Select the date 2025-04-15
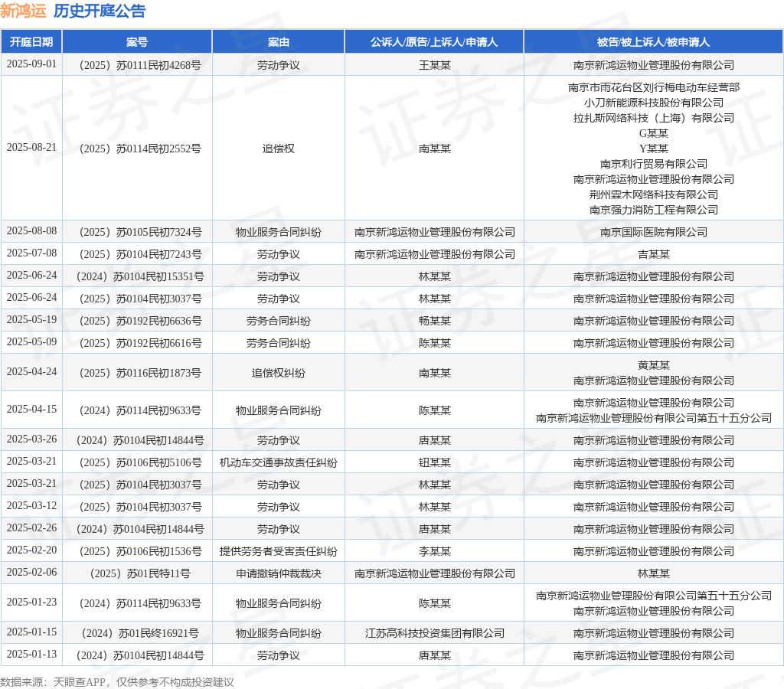This screenshot has height=689, width=784. [x=31, y=410]
